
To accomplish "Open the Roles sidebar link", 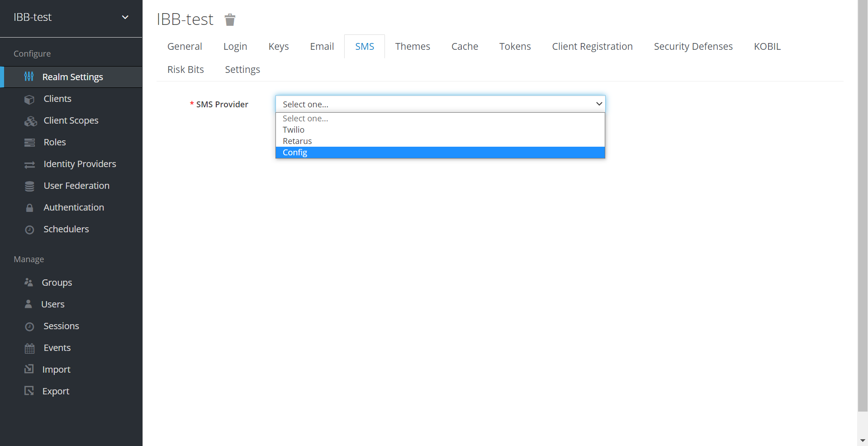I will 55,142.
